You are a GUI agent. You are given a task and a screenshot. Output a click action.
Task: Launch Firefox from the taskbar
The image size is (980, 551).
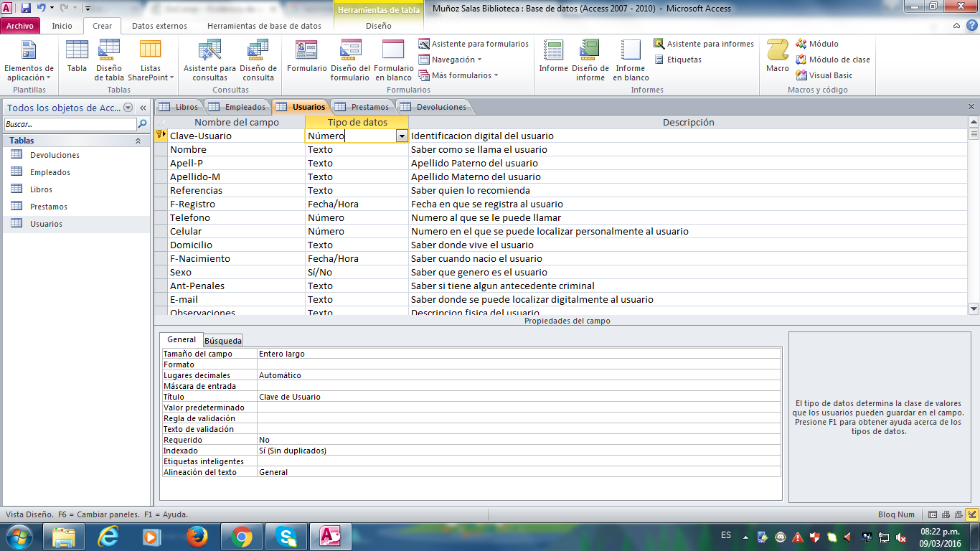(196, 536)
